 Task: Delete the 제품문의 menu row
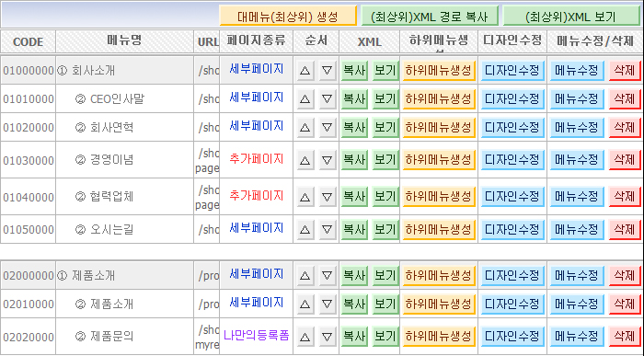(x=625, y=337)
